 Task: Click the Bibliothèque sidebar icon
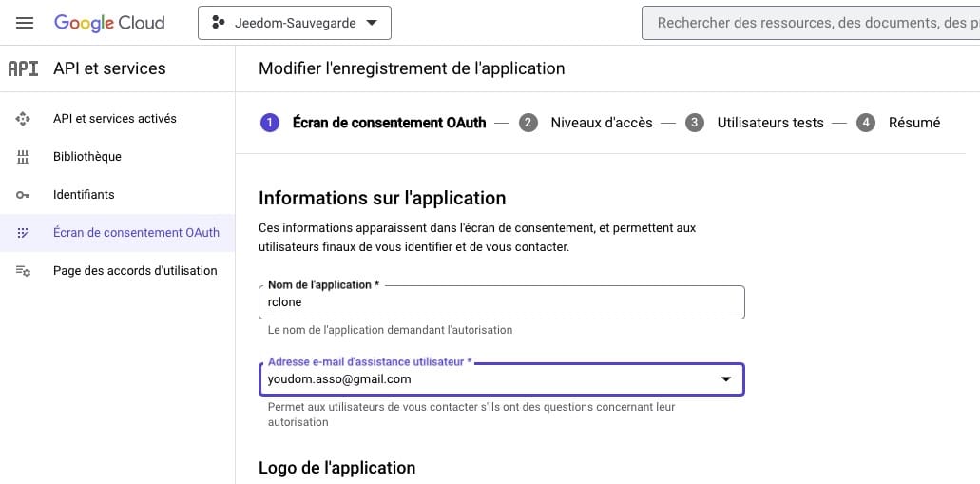[23, 157]
